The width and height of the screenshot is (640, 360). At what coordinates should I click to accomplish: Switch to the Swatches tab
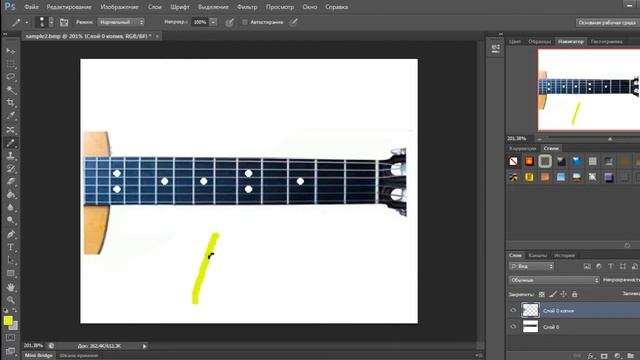540,42
